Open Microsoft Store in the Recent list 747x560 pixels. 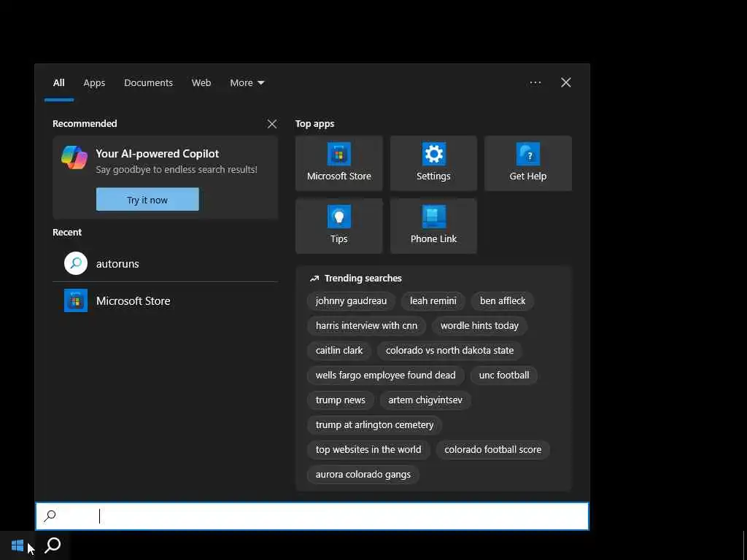tap(166, 300)
